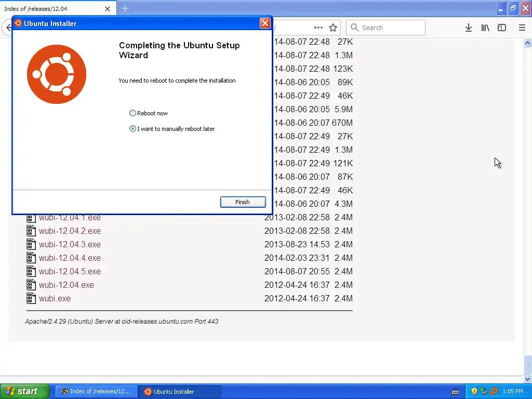This screenshot has width=532, height=399.
Task: Click the scrollbar up arrow in Firefox
Action: click(527, 43)
